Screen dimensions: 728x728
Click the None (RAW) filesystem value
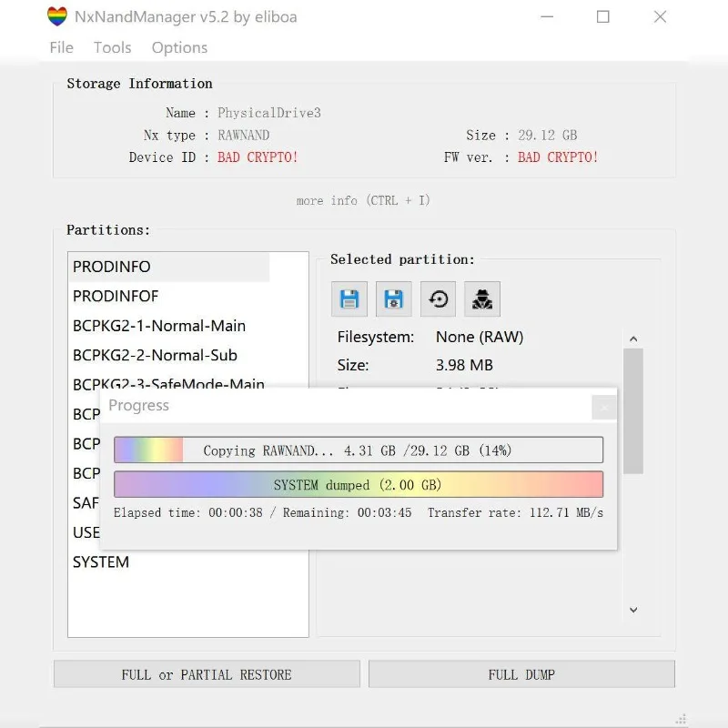pyautogui.click(x=480, y=337)
